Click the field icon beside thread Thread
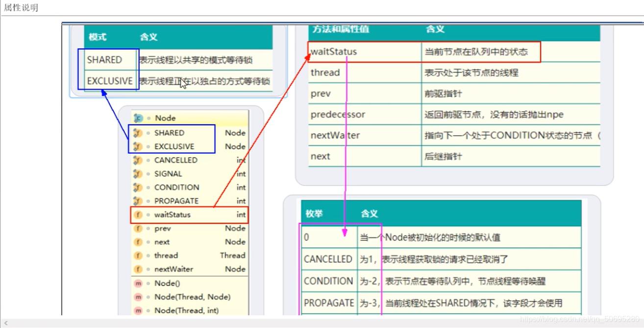Image resolution: width=644 pixels, height=328 pixels. click(138, 256)
